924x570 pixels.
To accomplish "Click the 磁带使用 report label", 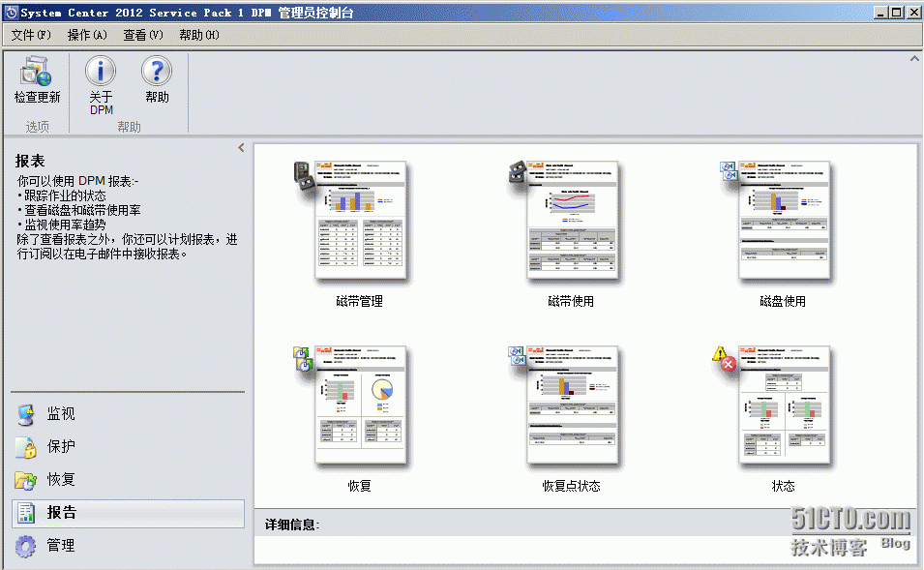I will click(x=571, y=301).
